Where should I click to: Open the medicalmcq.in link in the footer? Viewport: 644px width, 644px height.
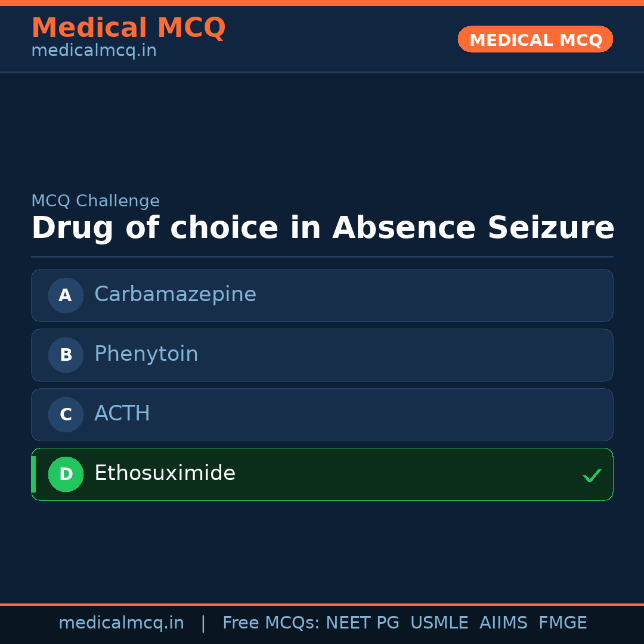coord(121,623)
